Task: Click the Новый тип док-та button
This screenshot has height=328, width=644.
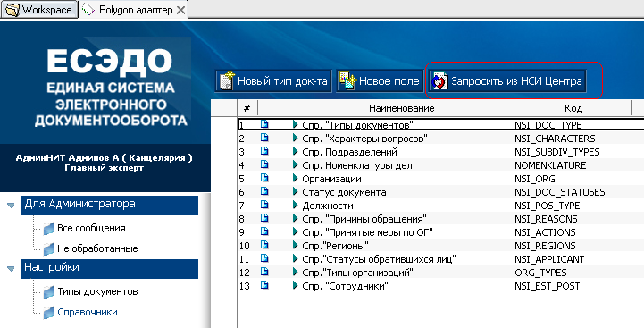Action: [x=273, y=81]
